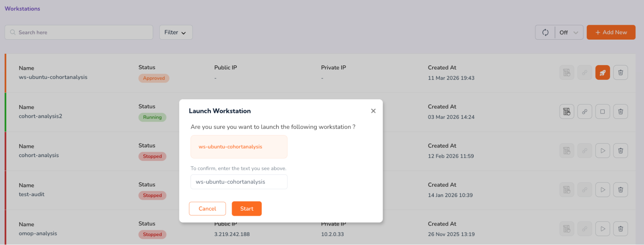Start the omop-analysis workstation with play icon
Image resolution: width=644 pixels, height=245 pixels.
click(602, 229)
